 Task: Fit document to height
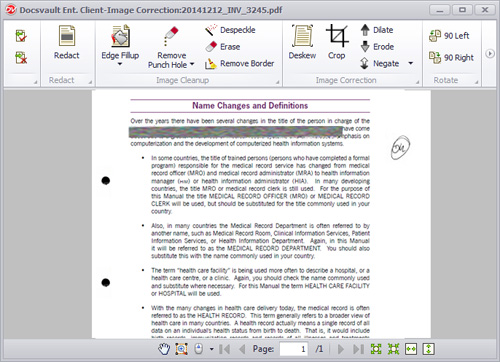(428, 349)
